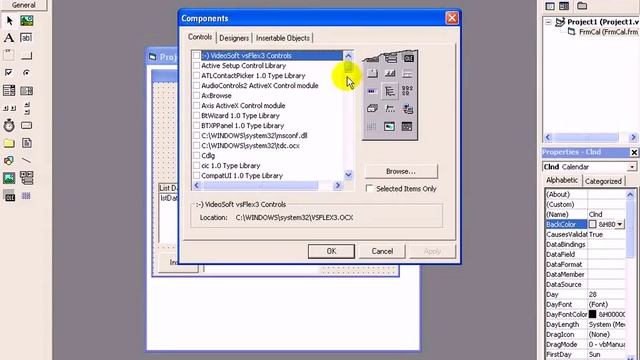Select the FirstDay property row
The height and width of the screenshot is (360, 640).
[586, 355]
